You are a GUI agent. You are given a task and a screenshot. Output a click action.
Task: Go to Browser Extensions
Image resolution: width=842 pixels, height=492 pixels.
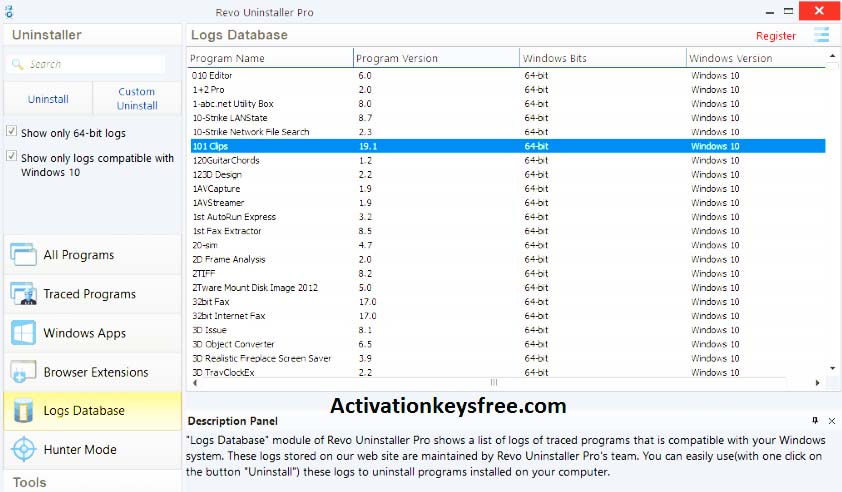[92, 372]
